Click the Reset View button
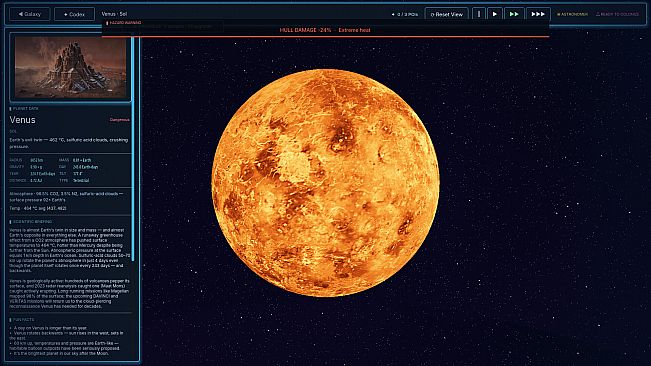Viewport: 651px width, 366px height. tap(447, 14)
